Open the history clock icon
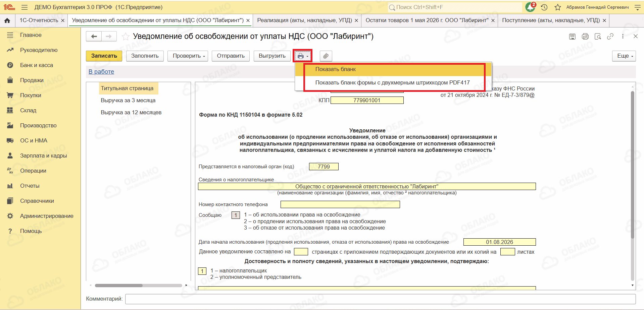This screenshot has width=644, height=310. (x=544, y=7)
